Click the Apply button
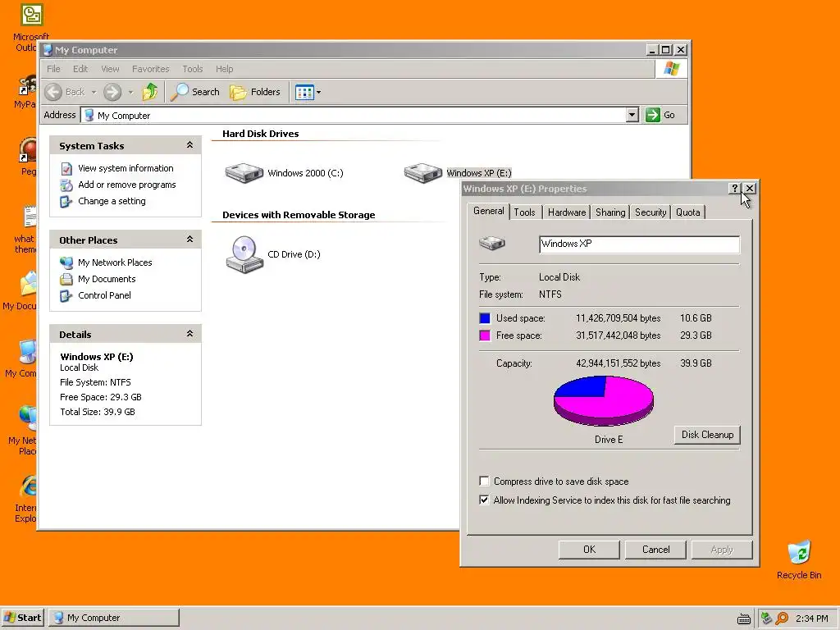Viewport: 840px width, 630px height. [x=722, y=550]
